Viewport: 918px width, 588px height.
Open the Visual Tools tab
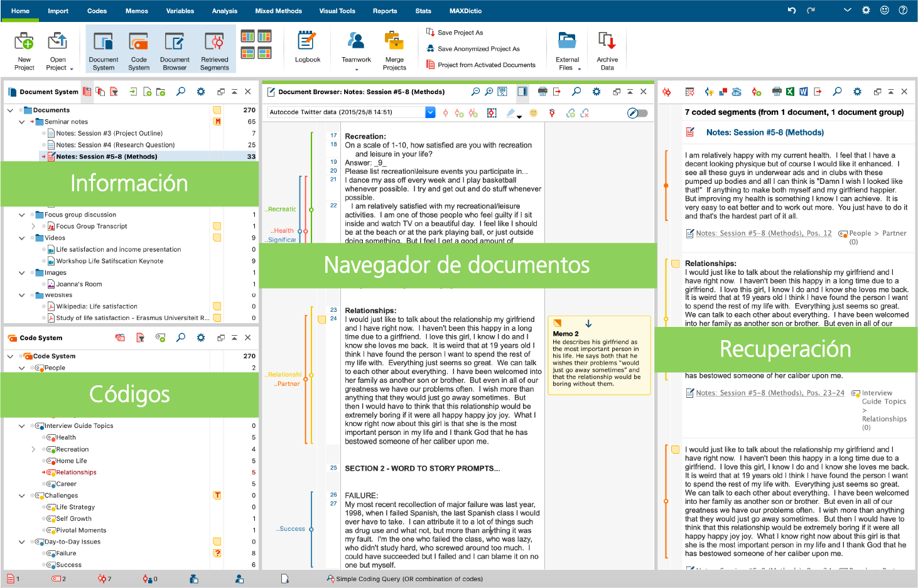(337, 11)
